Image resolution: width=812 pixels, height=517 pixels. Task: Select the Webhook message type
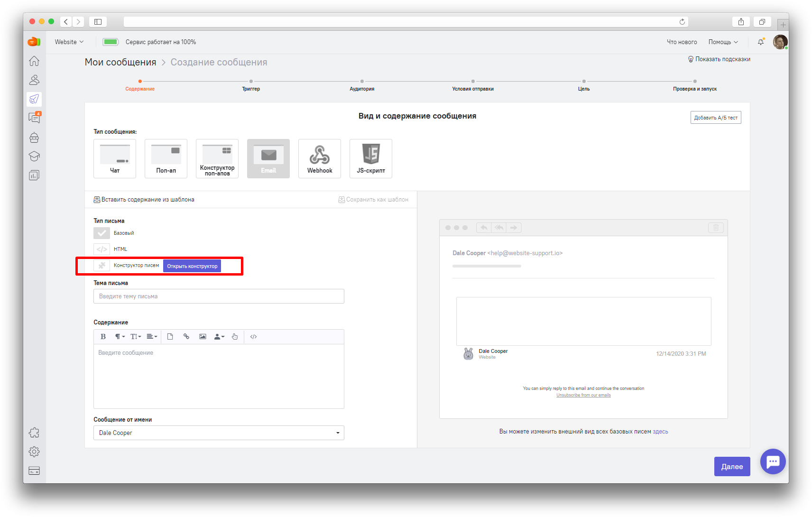click(320, 158)
